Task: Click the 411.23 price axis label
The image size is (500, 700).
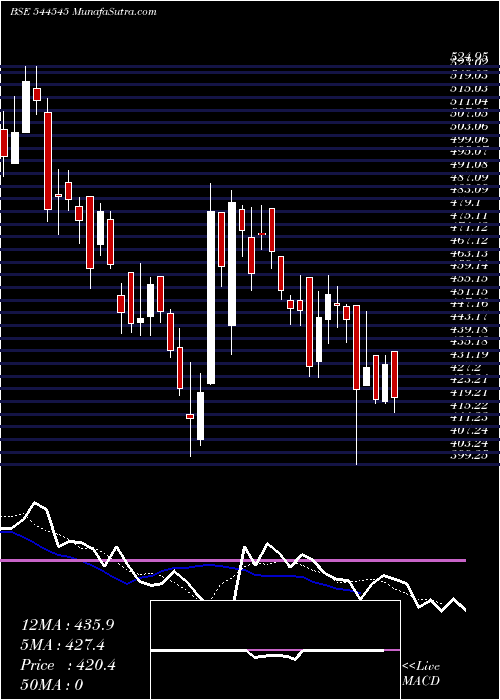Action: [468, 418]
